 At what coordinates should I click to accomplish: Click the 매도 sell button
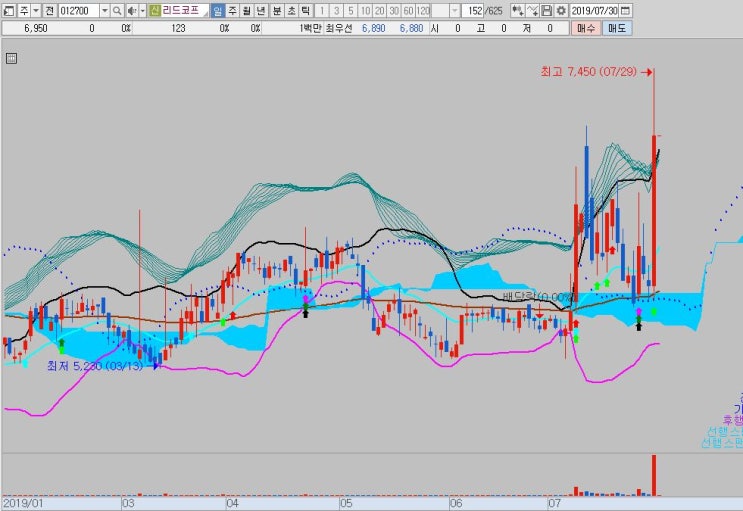617,28
